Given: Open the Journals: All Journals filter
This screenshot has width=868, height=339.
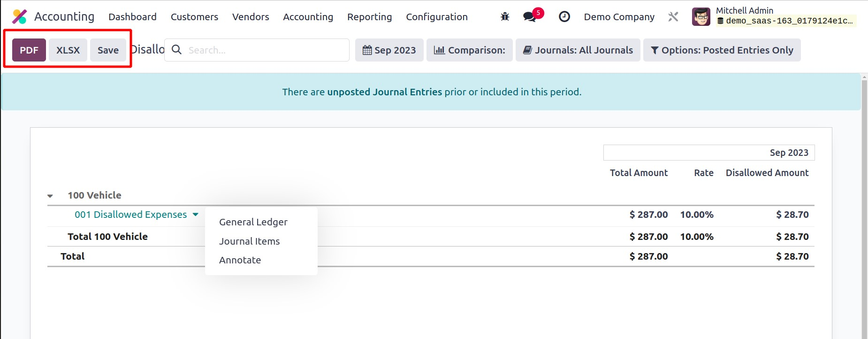Looking at the screenshot, I should (x=578, y=50).
